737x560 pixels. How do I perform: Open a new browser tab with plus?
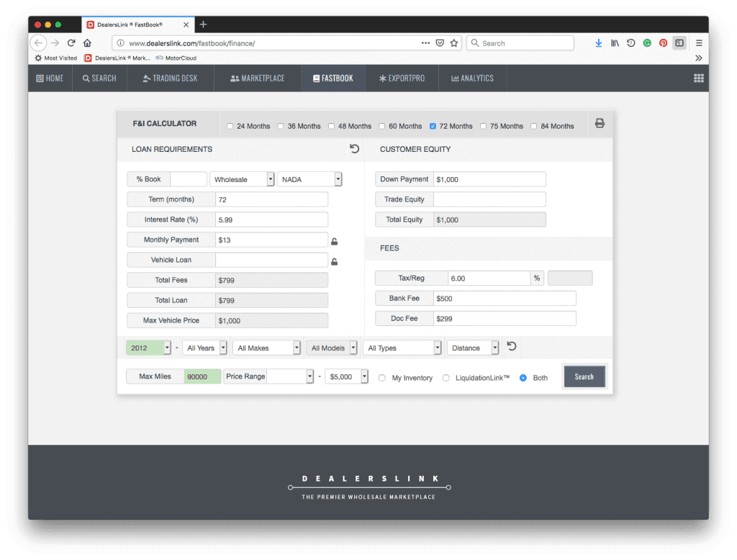(203, 24)
